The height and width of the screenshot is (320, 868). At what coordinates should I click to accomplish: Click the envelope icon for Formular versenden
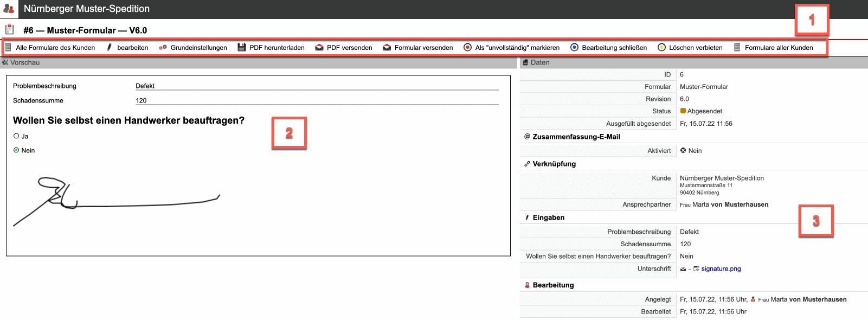pyautogui.click(x=387, y=48)
